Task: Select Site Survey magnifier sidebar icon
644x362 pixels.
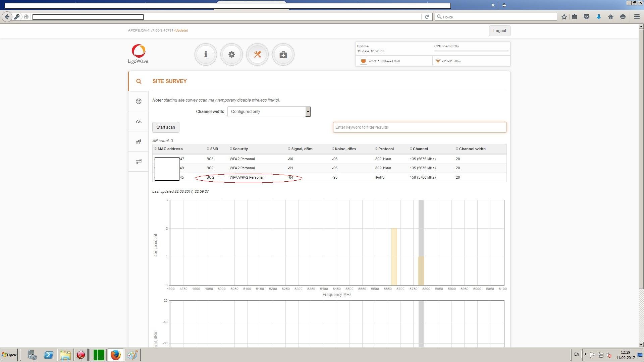Action: coord(139,81)
